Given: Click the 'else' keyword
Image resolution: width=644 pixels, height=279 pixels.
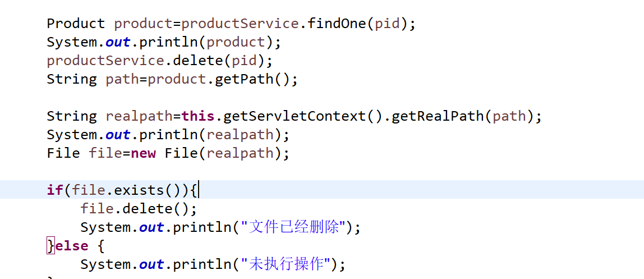Looking at the screenshot, I should point(72,246).
